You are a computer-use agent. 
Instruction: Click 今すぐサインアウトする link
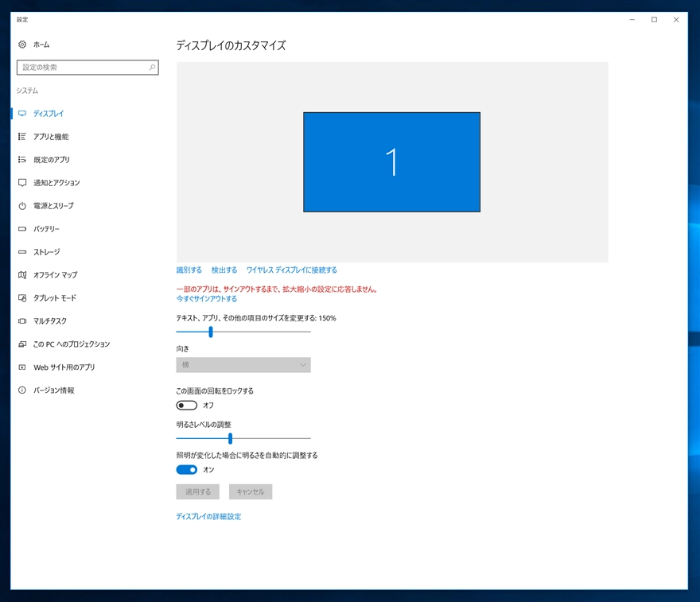pyautogui.click(x=206, y=298)
